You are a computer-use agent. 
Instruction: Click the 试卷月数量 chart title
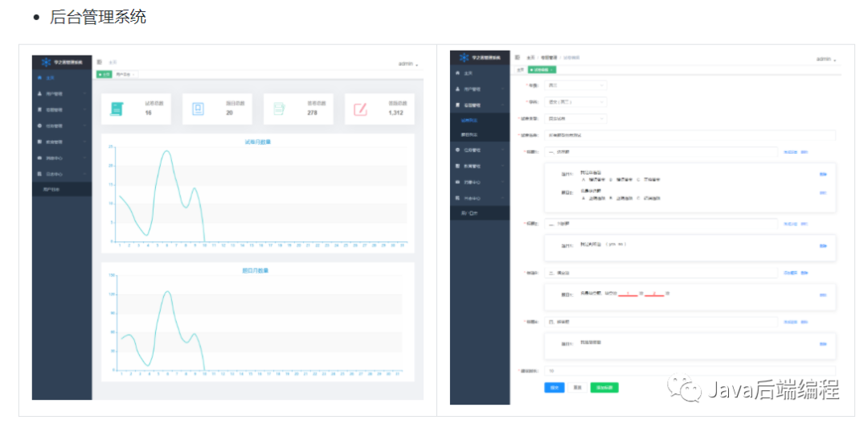(x=258, y=142)
